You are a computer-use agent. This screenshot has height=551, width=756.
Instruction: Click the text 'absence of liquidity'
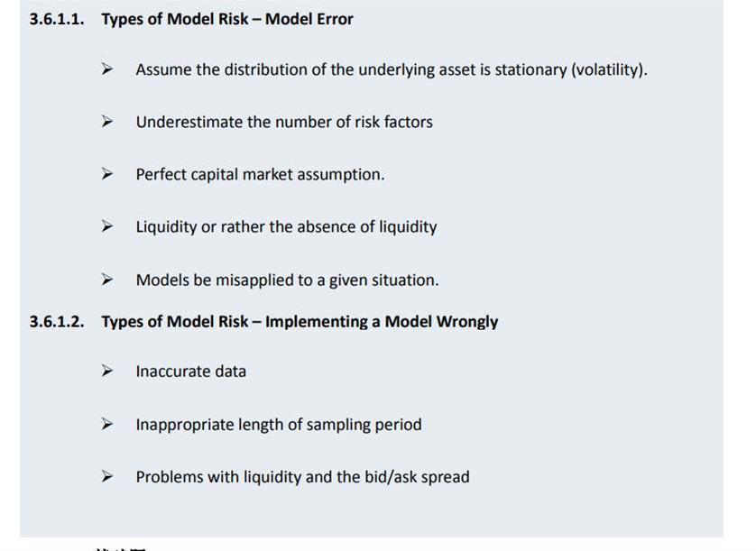367,227
